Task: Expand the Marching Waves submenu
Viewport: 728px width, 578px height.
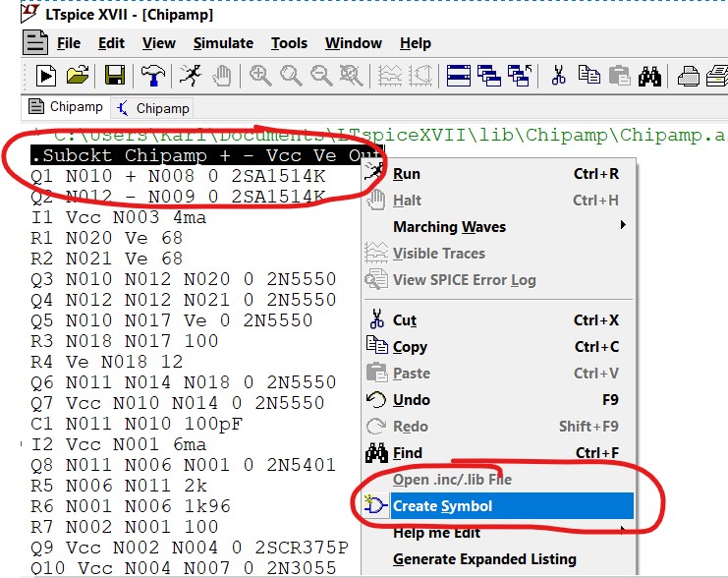Action: (498, 227)
